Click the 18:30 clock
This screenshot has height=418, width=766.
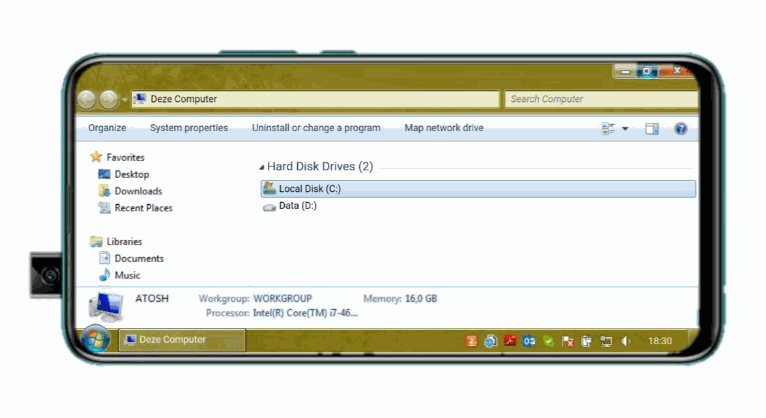[660, 341]
